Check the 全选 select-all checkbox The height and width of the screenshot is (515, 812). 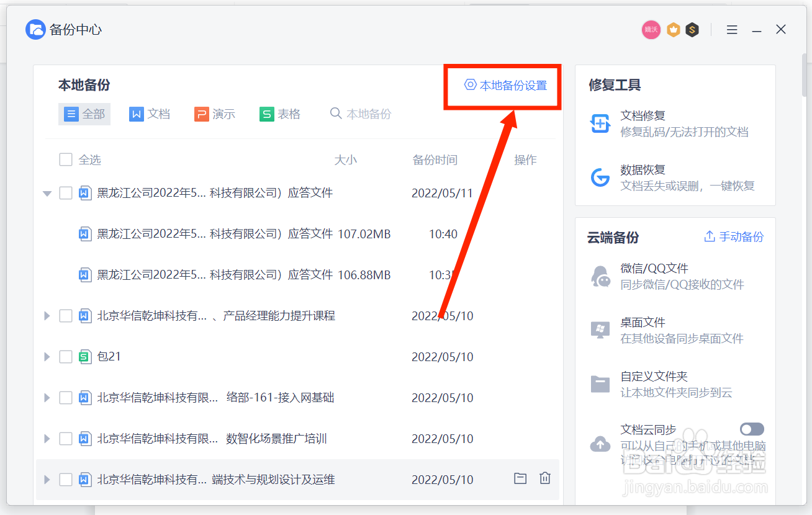(66, 159)
